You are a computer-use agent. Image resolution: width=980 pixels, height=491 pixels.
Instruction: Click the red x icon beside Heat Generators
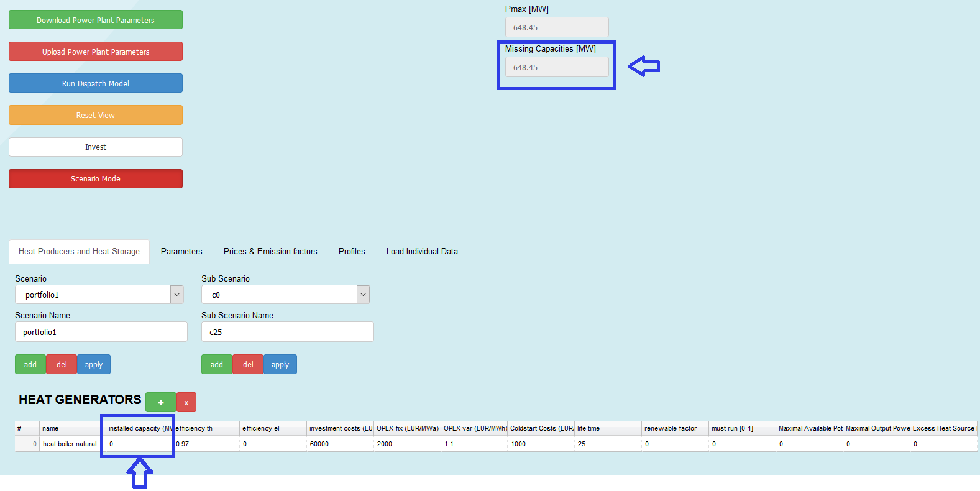tap(186, 402)
